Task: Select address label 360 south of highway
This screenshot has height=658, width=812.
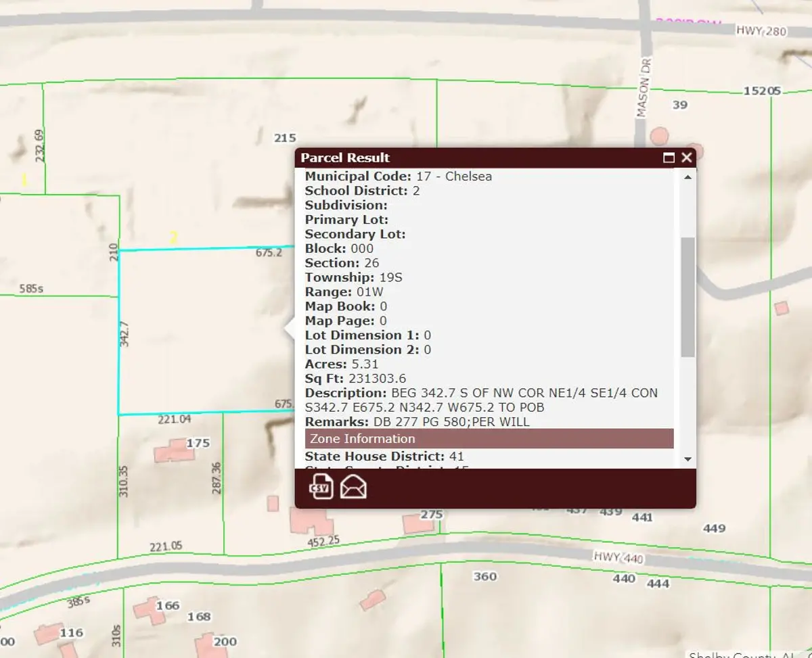Action: point(484,576)
